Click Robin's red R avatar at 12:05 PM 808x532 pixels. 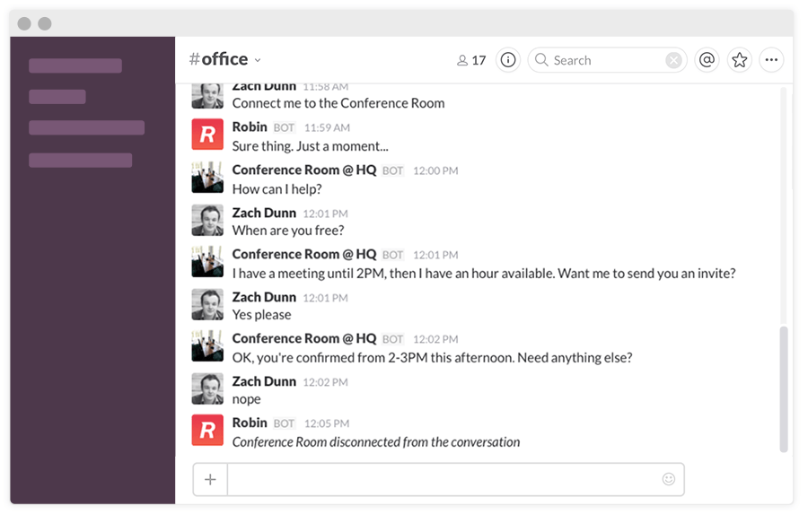[207, 431]
